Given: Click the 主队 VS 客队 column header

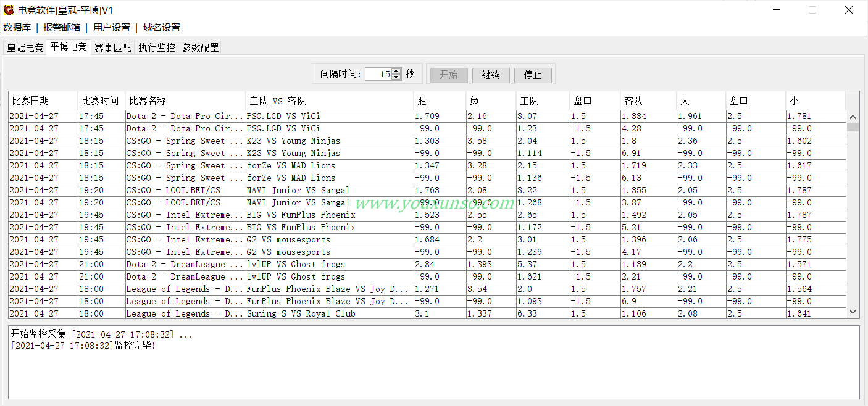Looking at the screenshot, I should (330, 101).
